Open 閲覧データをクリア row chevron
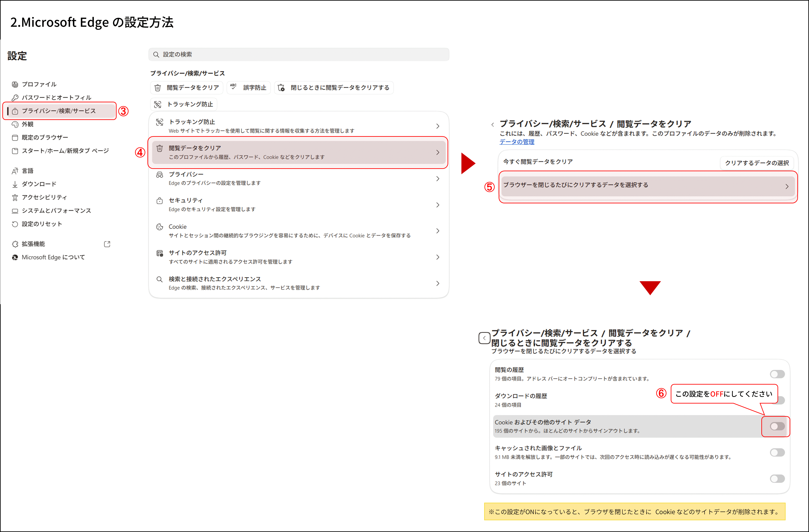This screenshot has height=532, width=809. coord(438,153)
